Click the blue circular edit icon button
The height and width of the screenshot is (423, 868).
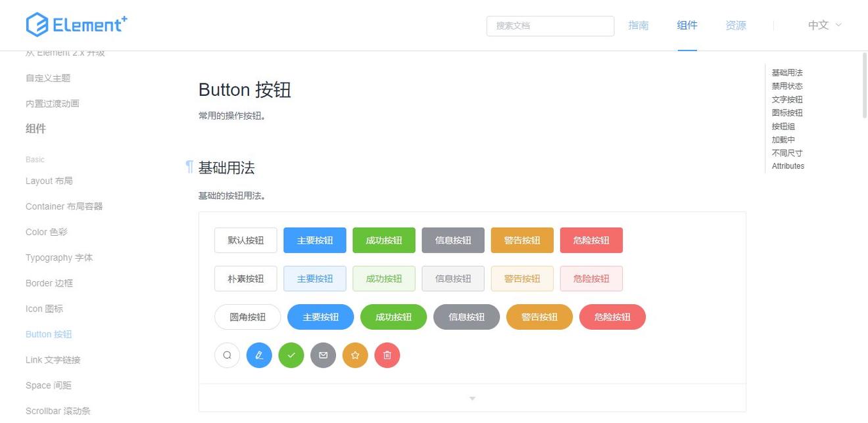(259, 355)
